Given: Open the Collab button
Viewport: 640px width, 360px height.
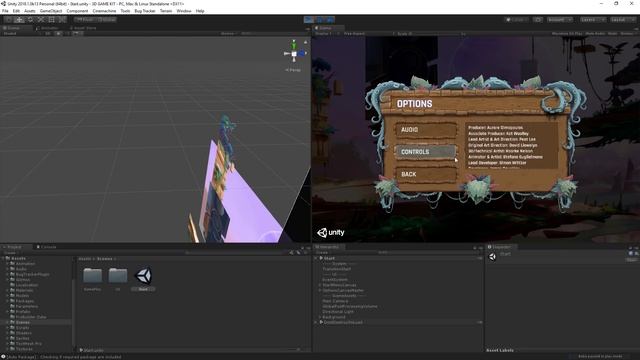Looking at the screenshot, I should click(516, 20).
